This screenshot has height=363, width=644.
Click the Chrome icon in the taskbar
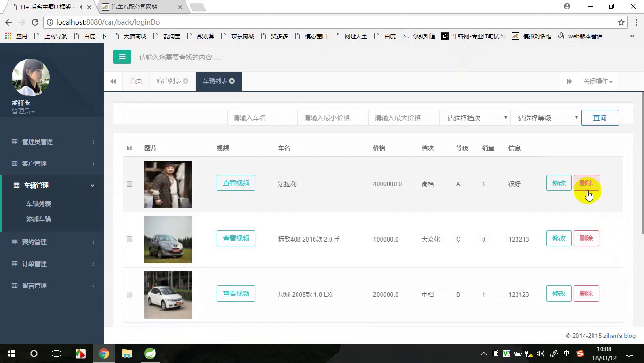pyautogui.click(x=104, y=354)
